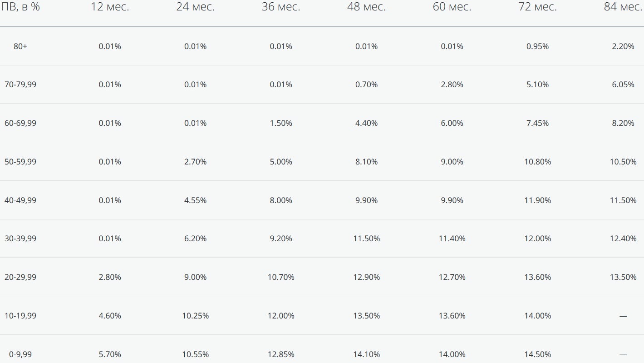Click the dash in the 10-19,99 row

(623, 316)
